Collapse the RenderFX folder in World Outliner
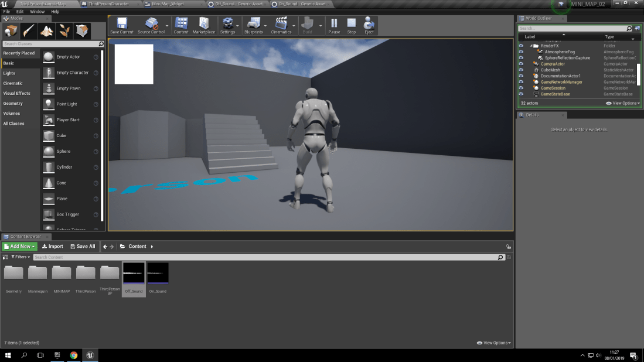The image size is (644, 362). [x=530, y=46]
